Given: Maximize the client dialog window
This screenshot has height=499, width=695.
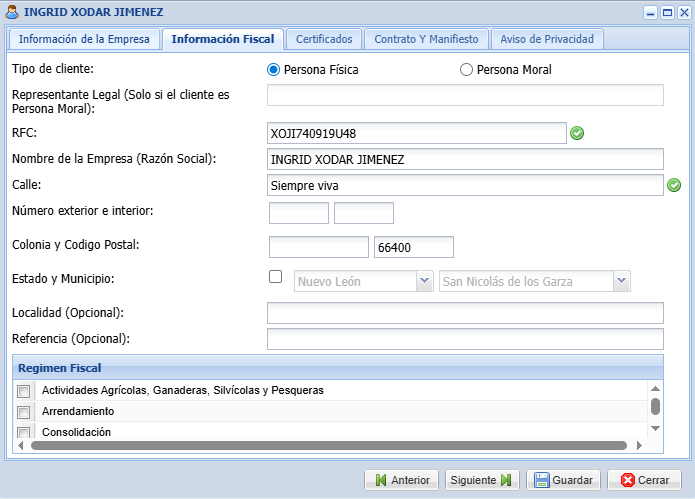Looking at the screenshot, I should pyautogui.click(x=665, y=13).
